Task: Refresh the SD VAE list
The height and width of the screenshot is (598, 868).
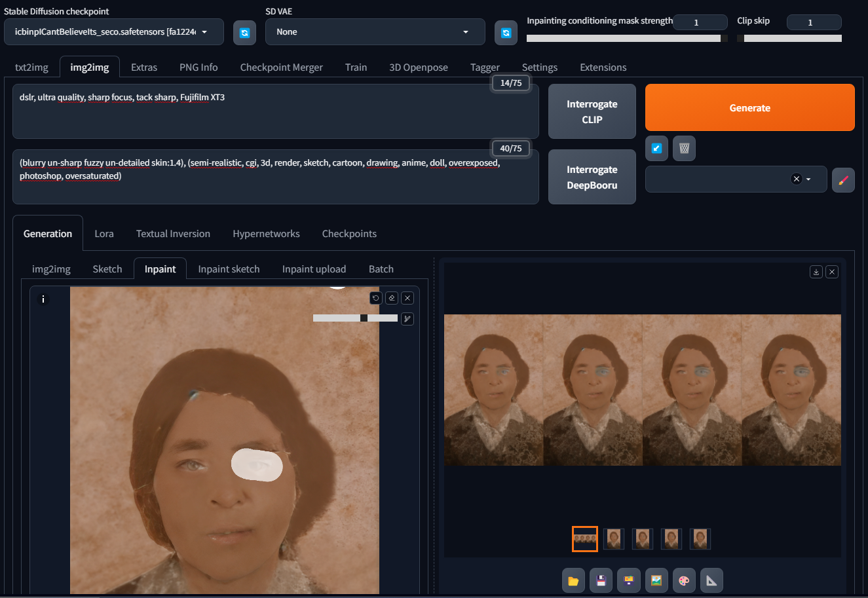Action: (506, 32)
